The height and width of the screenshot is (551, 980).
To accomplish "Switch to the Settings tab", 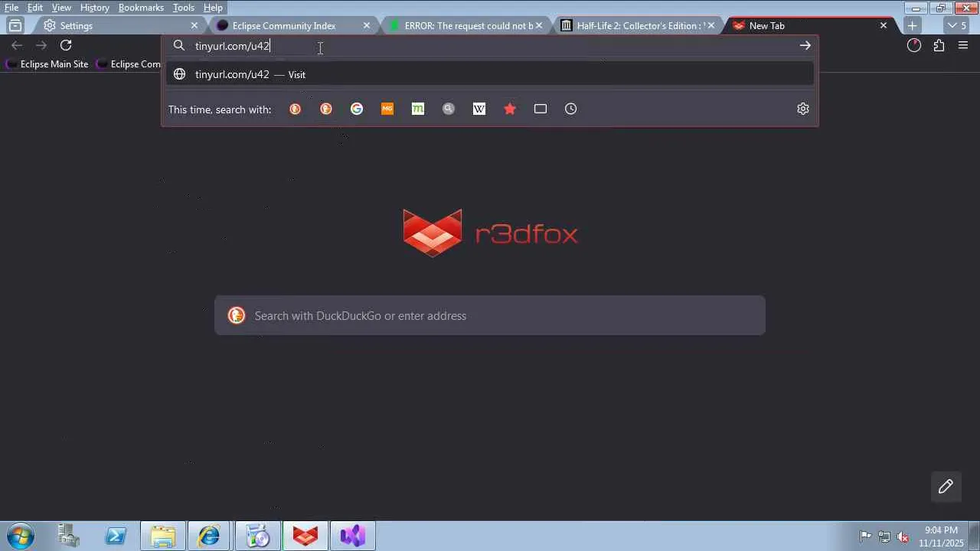I will [x=119, y=25].
